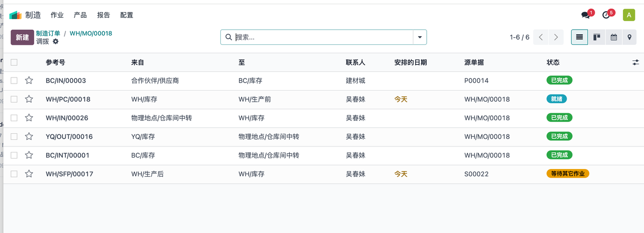The image size is (644, 233).
Task: Tick checkbox for YQ/OUT/00016
Action: tap(14, 136)
